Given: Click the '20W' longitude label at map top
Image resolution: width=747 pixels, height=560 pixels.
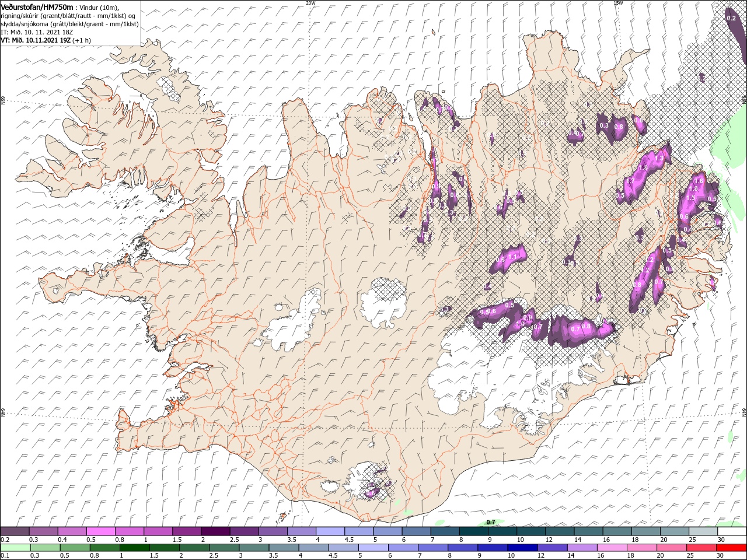Looking at the screenshot, I should 310,3.
